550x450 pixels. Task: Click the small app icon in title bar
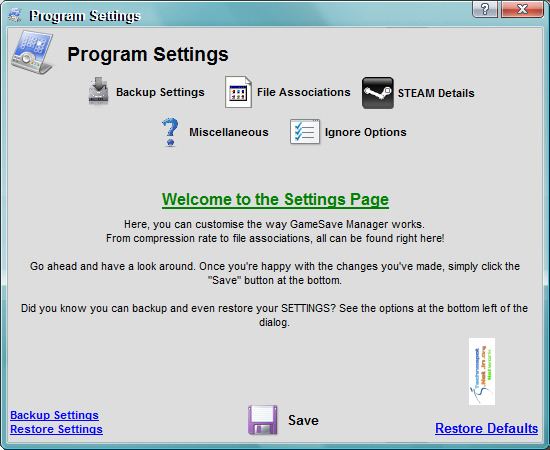coord(15,15)
